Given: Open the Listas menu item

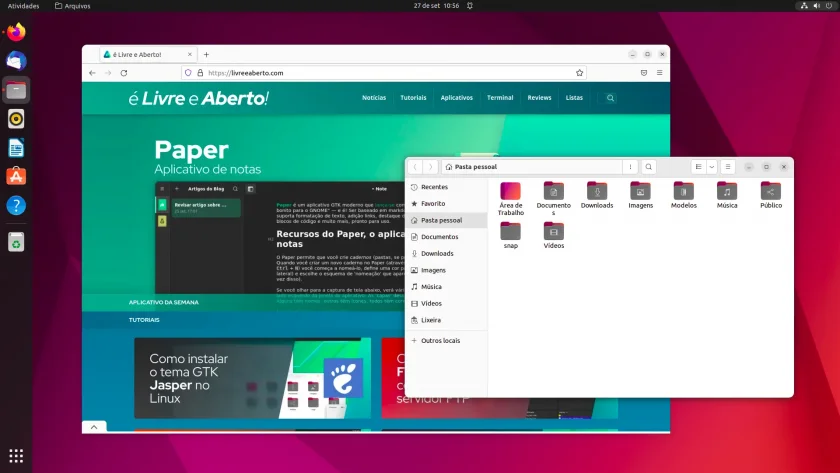Looking at the screenshot, I should (574, 98).
